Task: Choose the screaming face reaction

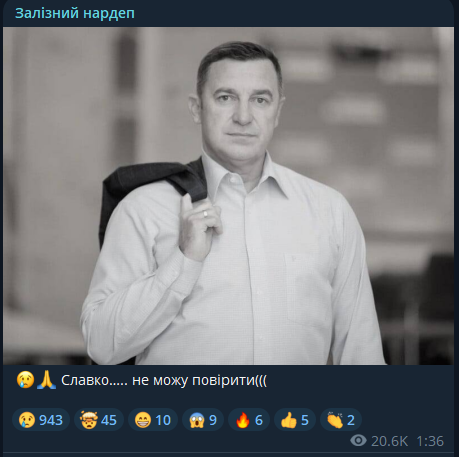Action: (197, 420)
